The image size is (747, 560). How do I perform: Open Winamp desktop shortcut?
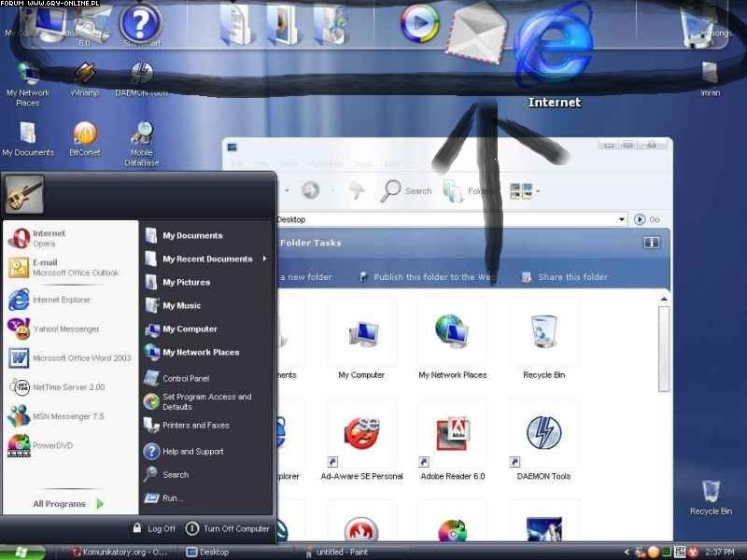[x=85, y=75]
